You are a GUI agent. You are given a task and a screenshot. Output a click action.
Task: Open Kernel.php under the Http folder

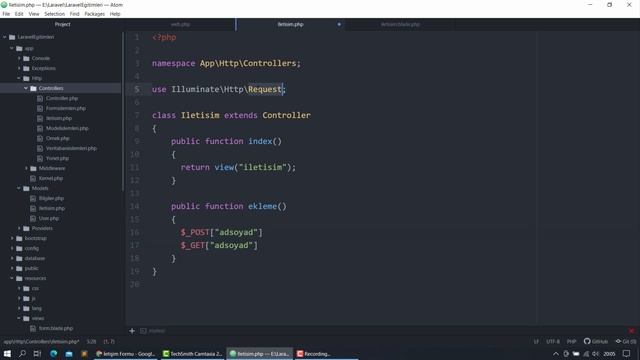[x=51, y=178]
